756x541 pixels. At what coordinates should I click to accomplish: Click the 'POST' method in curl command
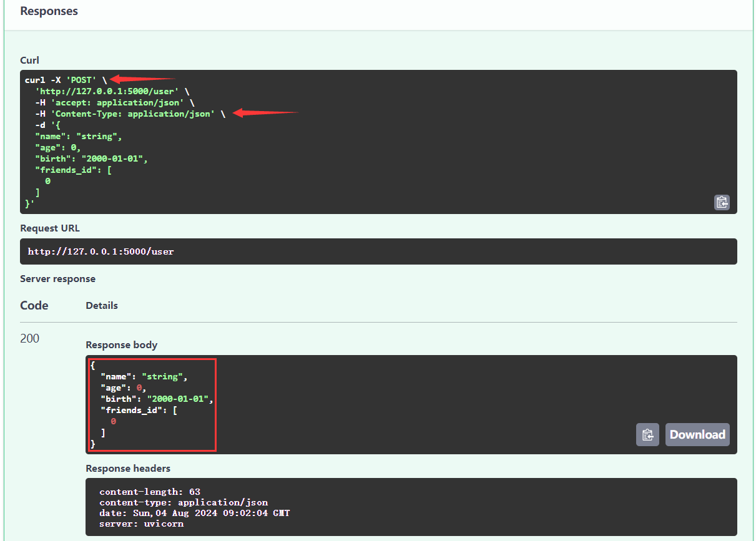point(81,80)
